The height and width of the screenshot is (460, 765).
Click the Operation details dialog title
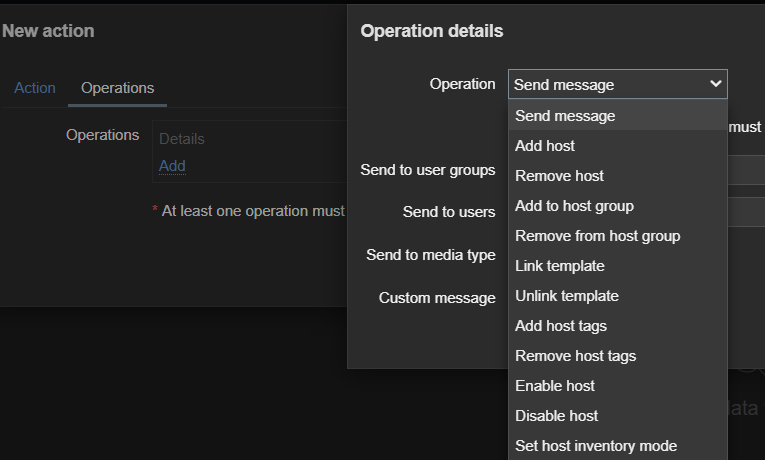click(432, 31)
